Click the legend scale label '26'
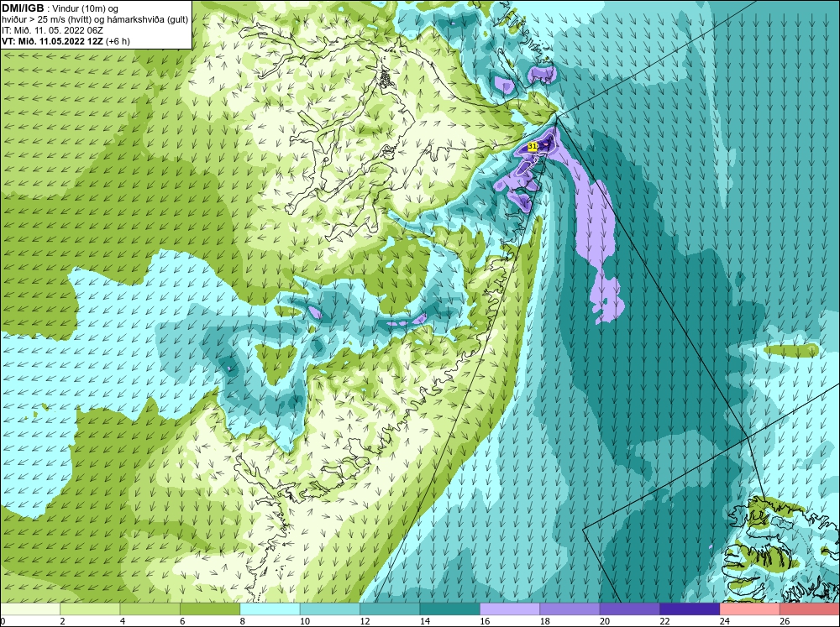Screen dimensions: 840x627 [x=785, y=621]
